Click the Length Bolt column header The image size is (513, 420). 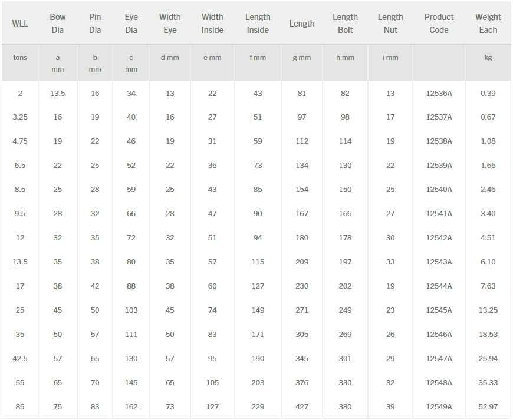click(345, 24)
